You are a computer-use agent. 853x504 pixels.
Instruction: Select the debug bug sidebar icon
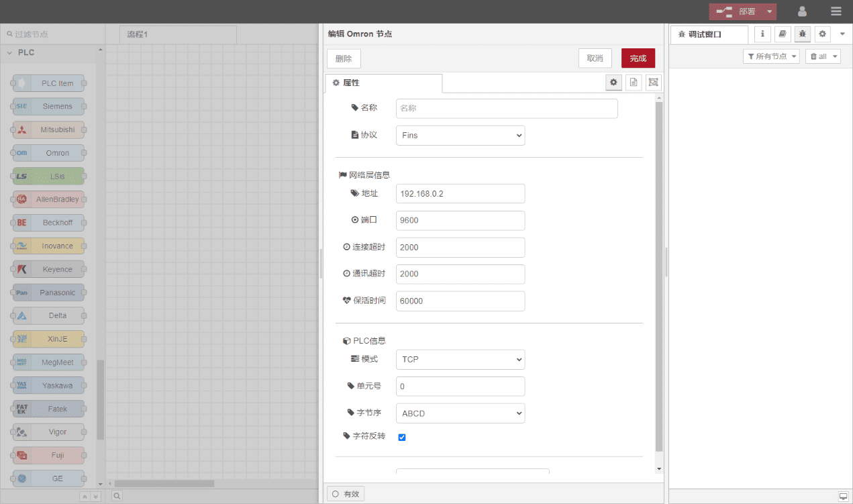802,34
